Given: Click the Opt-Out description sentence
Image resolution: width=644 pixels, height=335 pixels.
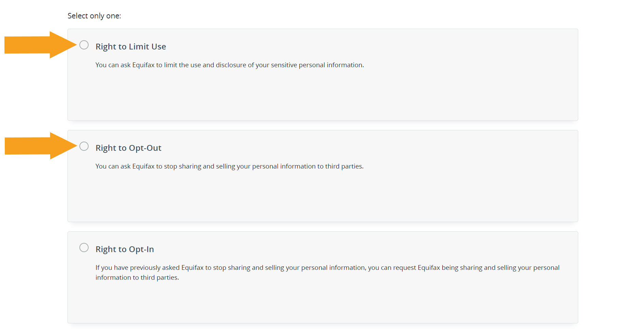Looking at the screenshot, I should point(229,166).
